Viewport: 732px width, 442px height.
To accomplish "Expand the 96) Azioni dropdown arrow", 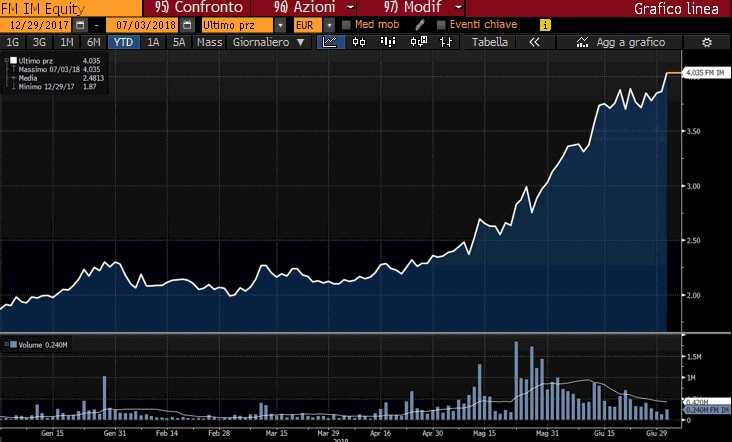I will (351, 7).
